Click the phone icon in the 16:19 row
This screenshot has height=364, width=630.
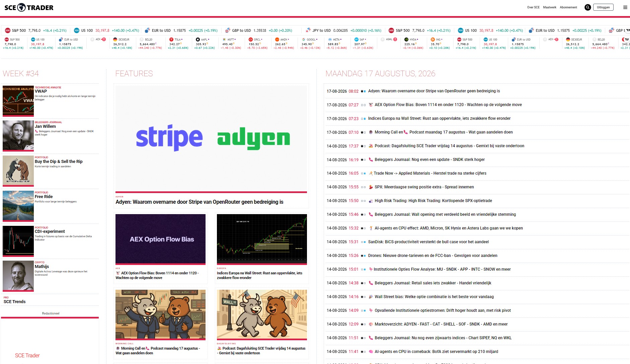coord(371,160)
